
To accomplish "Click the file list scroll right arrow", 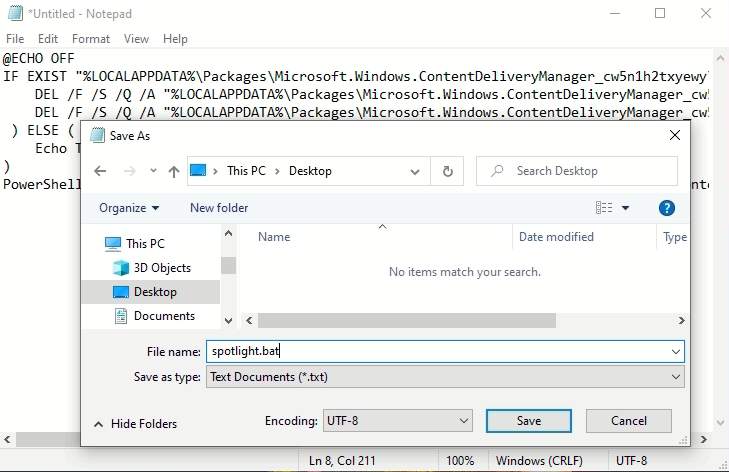I will pyautogui.click(x=681, y=320).
